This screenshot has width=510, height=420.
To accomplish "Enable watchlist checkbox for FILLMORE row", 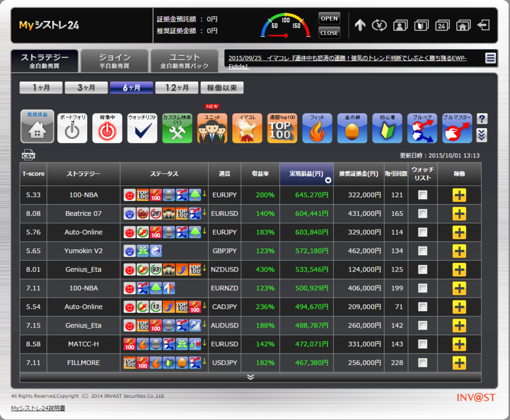I will pyautogui.click(x=423, y=363).
